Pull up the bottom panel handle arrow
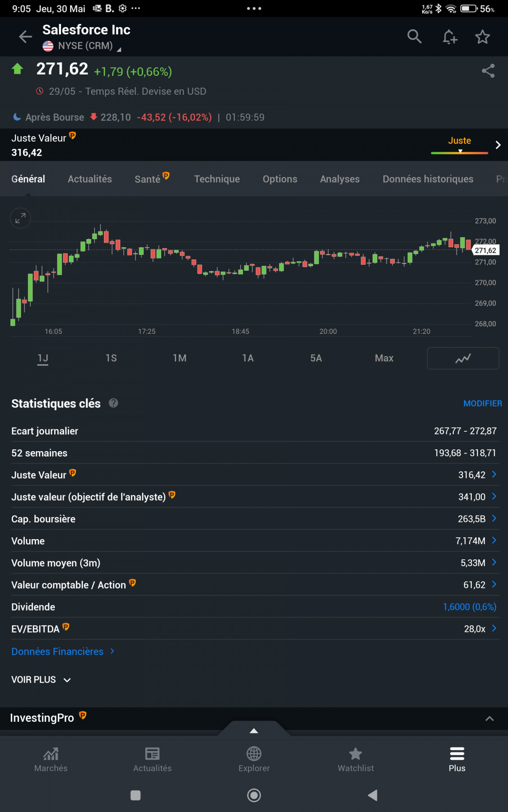The width and height of the screenshot is (508, 812). 254,730
